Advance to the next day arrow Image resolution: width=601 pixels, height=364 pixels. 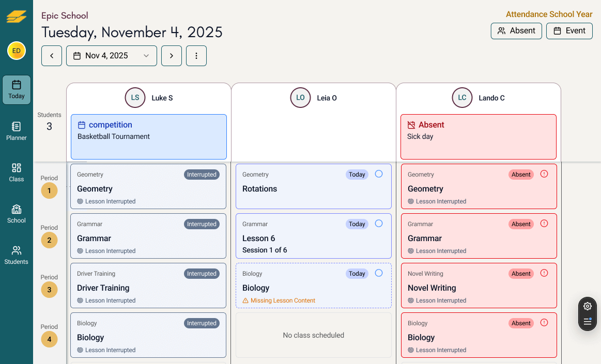(172, 56)
